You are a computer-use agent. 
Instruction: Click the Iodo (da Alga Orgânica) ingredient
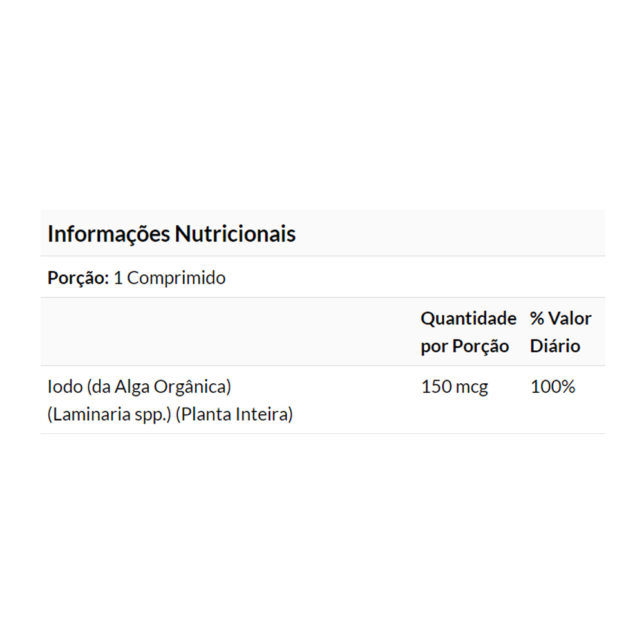click(x=139, y=388)
